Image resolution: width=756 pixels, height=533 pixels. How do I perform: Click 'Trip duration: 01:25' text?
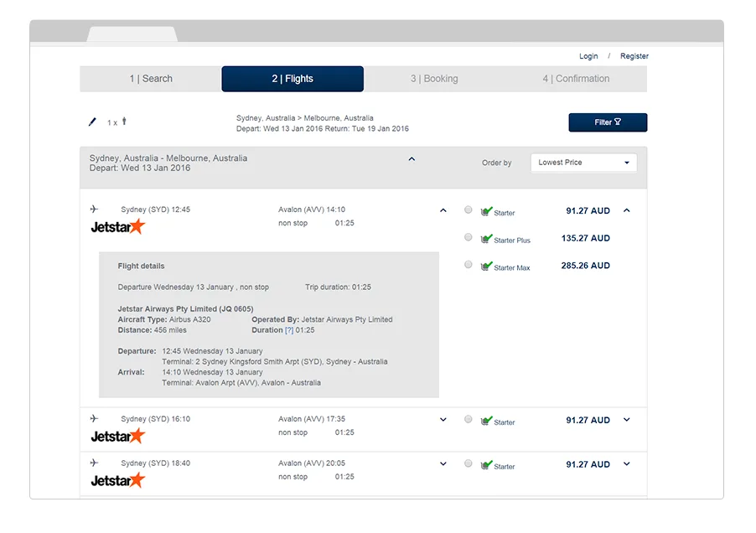pos(338,287)
